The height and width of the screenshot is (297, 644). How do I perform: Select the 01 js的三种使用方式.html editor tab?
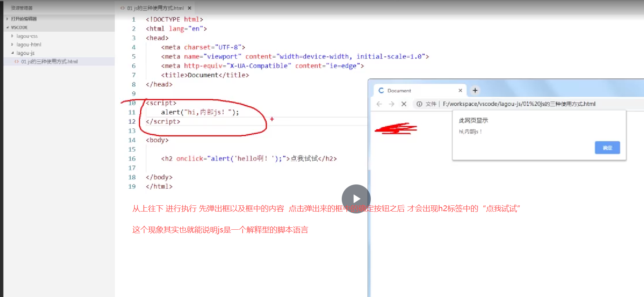coord(156,8)
